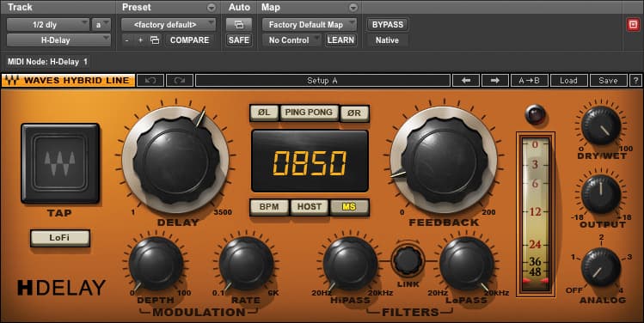Click the large DELAY knob
The width and height of the screenshot is (644, 323).
click(x=175, y=160)
